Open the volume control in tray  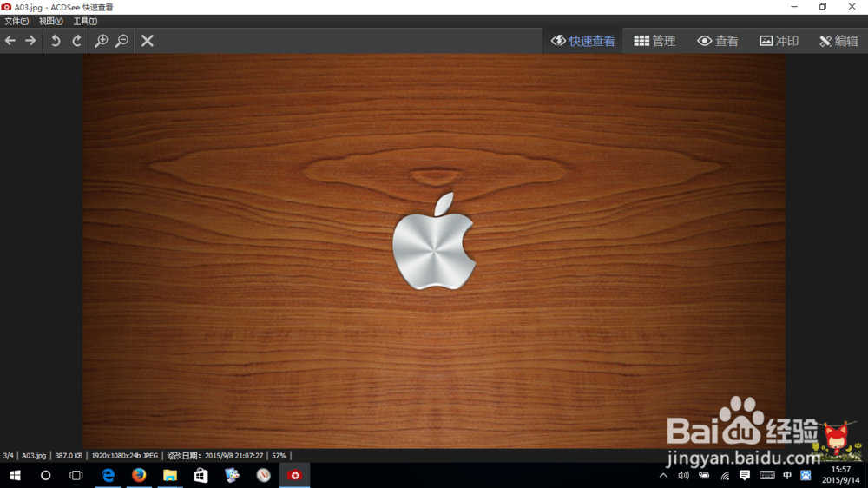pos(684,475)
